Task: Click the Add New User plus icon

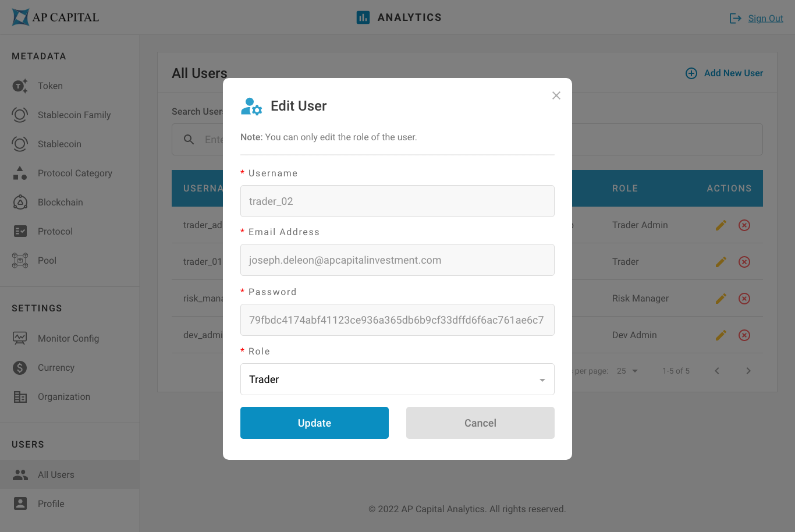Action: click(691, 73)
